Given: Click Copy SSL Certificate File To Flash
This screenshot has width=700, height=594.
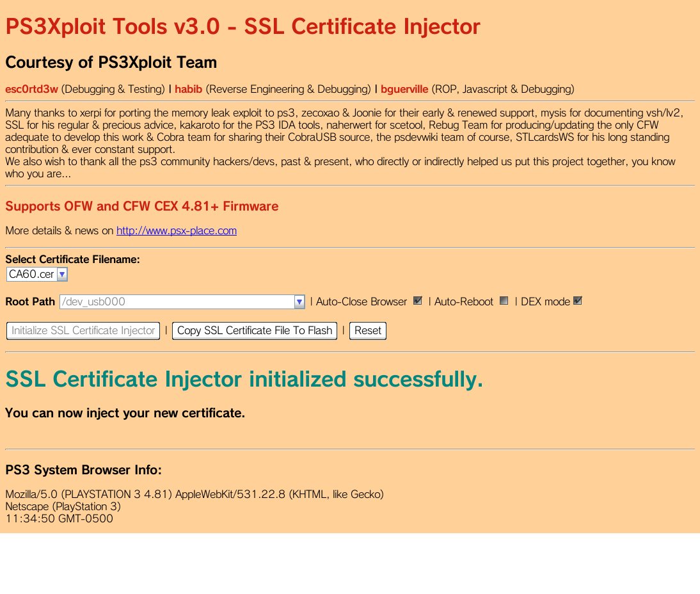Looking at the screenshot, I should (255, 331).
